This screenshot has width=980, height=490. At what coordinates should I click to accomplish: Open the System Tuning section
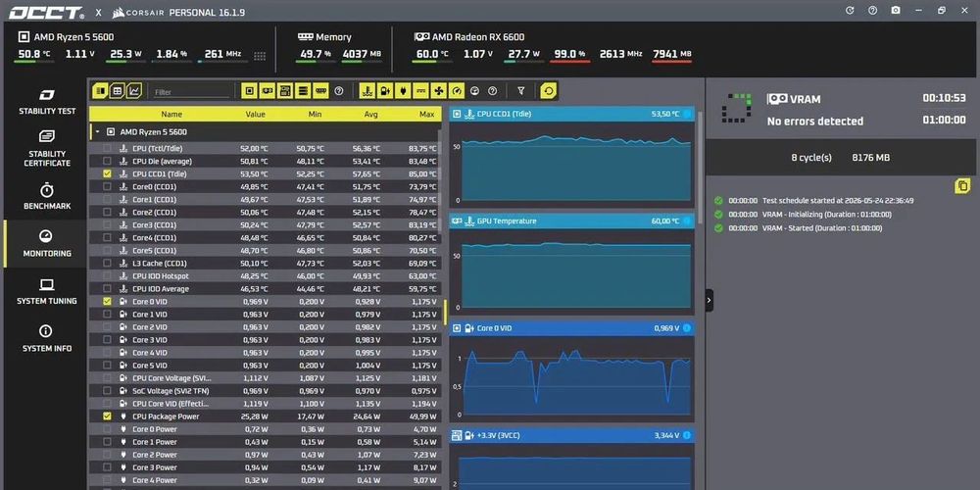(47, 292)
